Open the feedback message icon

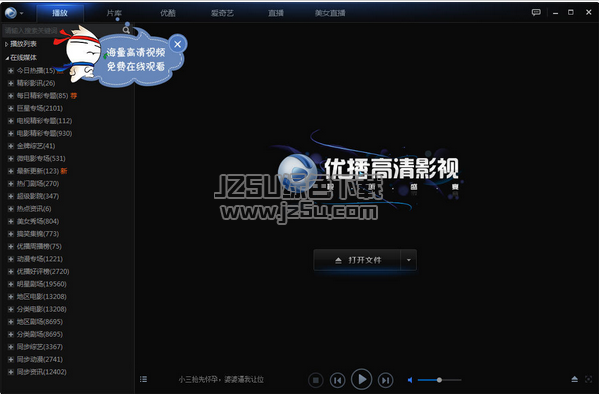coord(536,13)
